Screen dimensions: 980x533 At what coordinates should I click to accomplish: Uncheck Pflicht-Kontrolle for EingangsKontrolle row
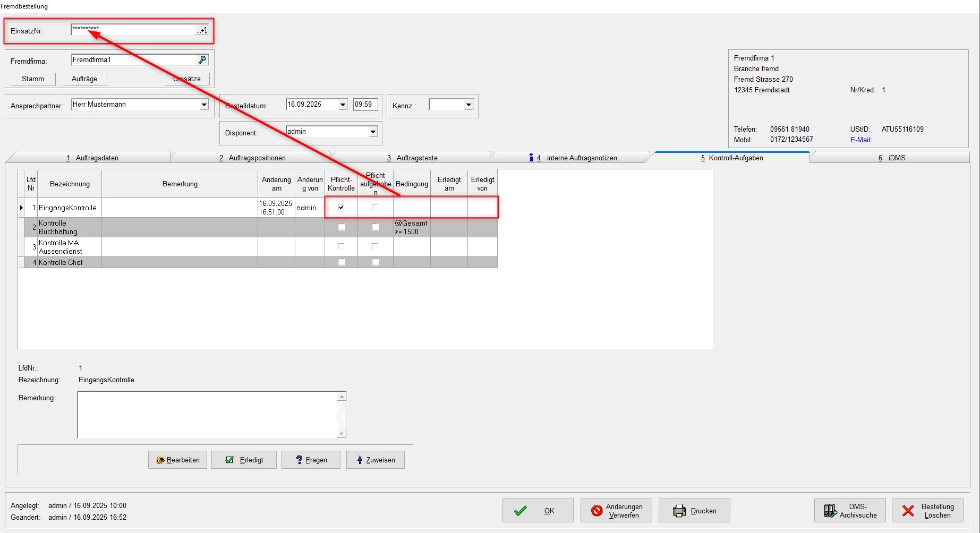[341, 208]
